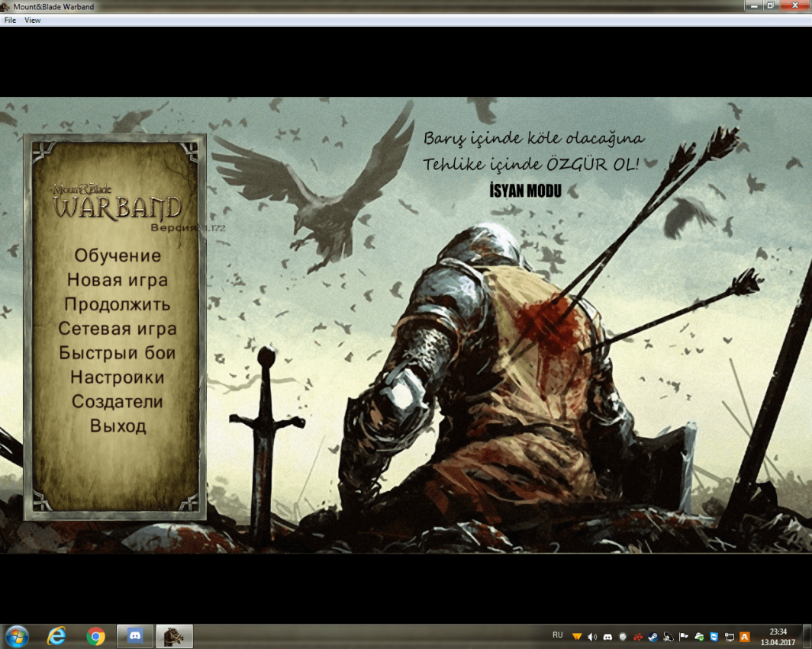Open Сетевая игра multiplayer option
Screen dimensions: 812x649
[x=118, y=329]
